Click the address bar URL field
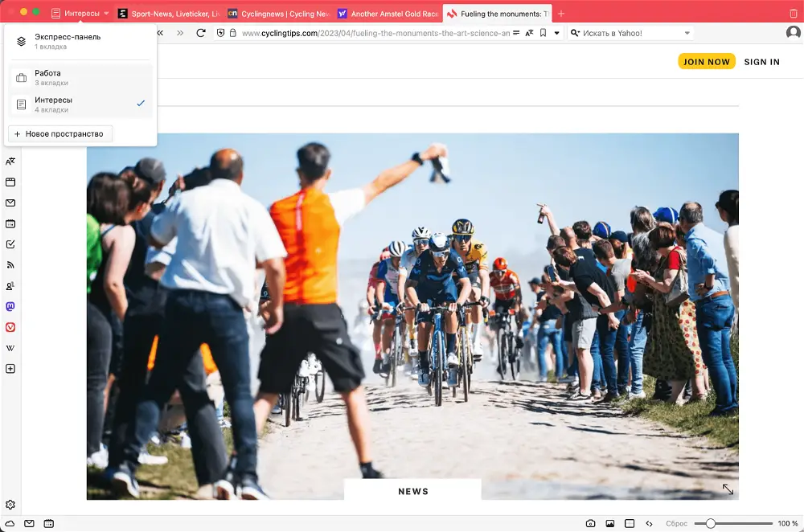 pyautogui.click(x=375, y=33)
